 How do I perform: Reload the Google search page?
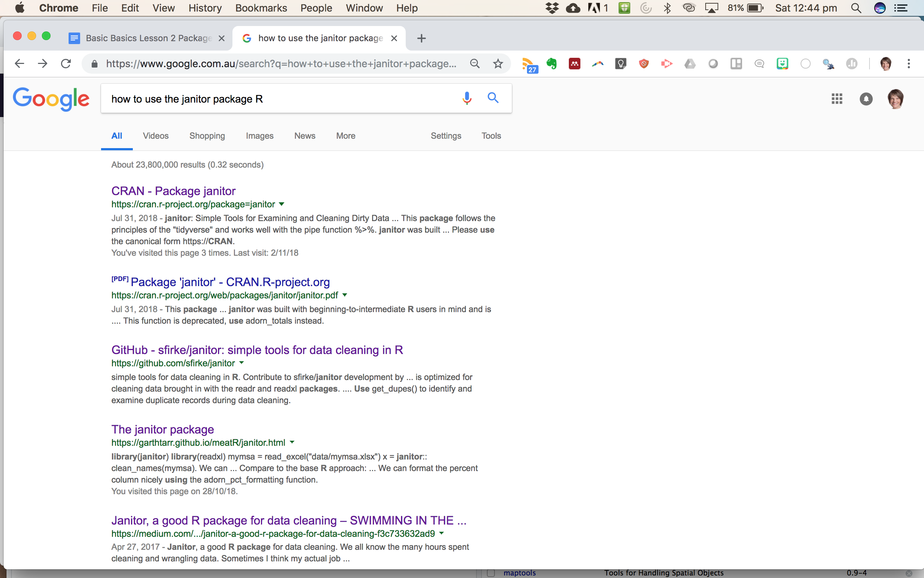(66, 64)
